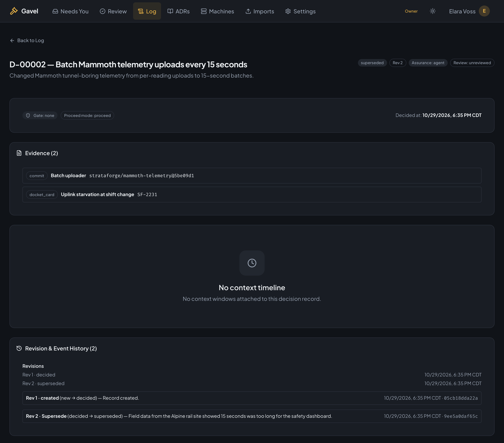Click the commit type tag
Image resolution: width=504 pixels, height=443 pixels.
click(x=37, y=176)
